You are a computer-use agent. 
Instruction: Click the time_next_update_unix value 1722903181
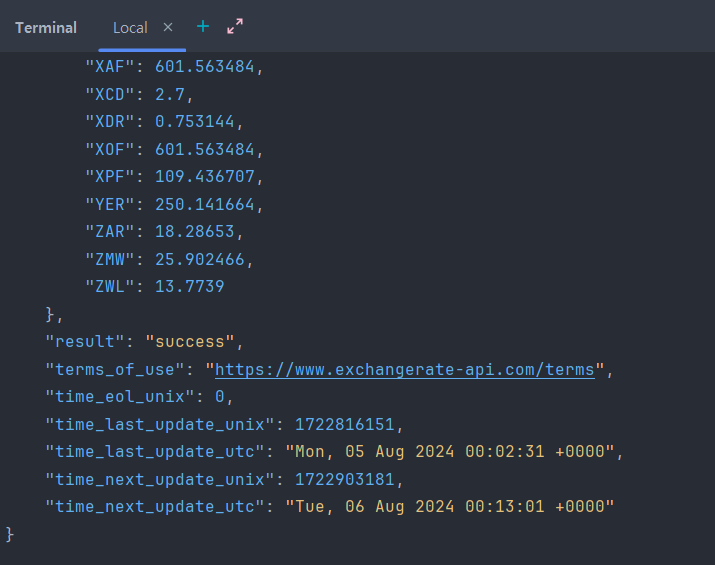pos(344,479)
